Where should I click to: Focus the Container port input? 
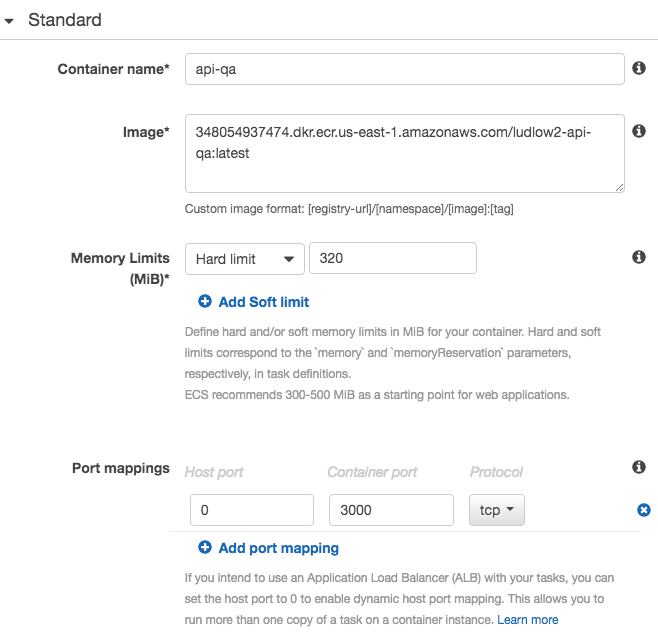[x=391, y=510]
